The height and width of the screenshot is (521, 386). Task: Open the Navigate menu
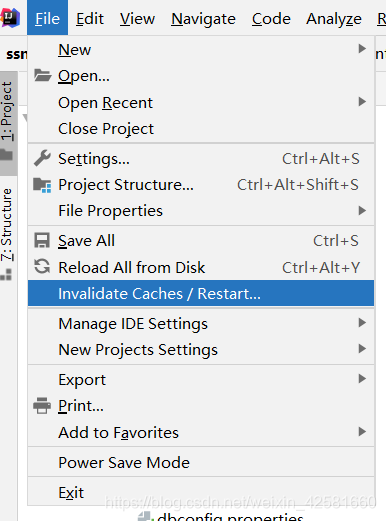coord(203,19)
